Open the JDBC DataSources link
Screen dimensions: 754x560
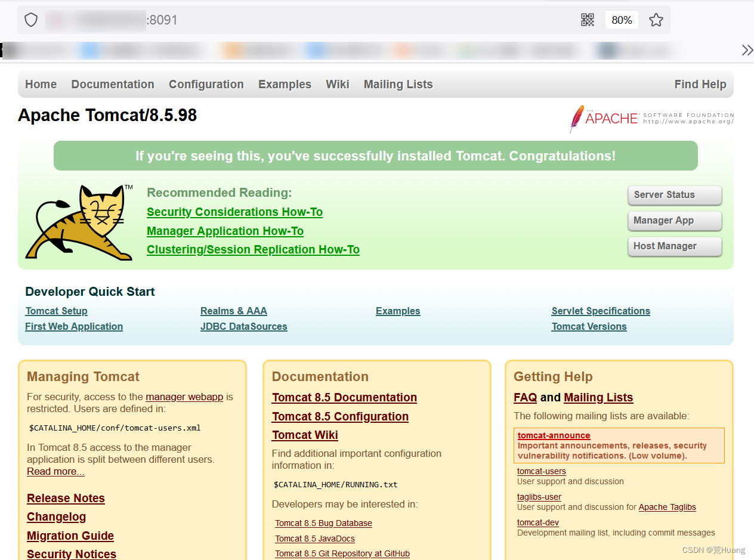tap(244, 327)
